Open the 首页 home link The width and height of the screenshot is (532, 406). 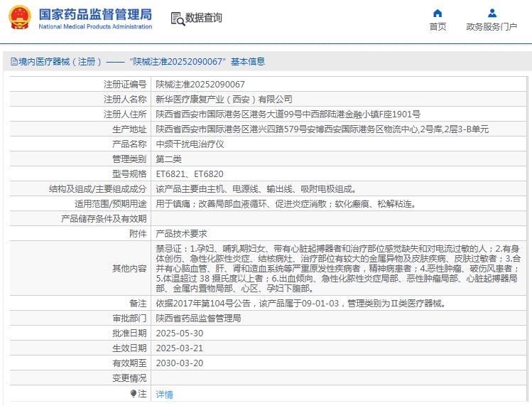tap(438, 27)
